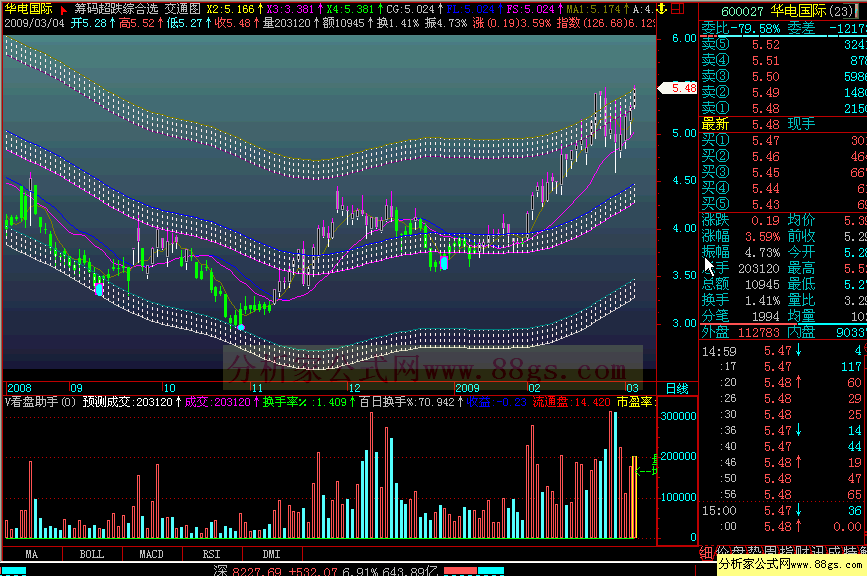
Task: Click the 流通盘:14.420 label
Action: [x=572, y=402]
